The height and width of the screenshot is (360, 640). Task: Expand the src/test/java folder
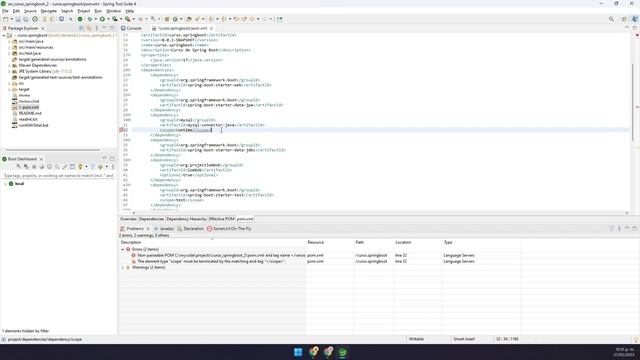coord(9,53)
